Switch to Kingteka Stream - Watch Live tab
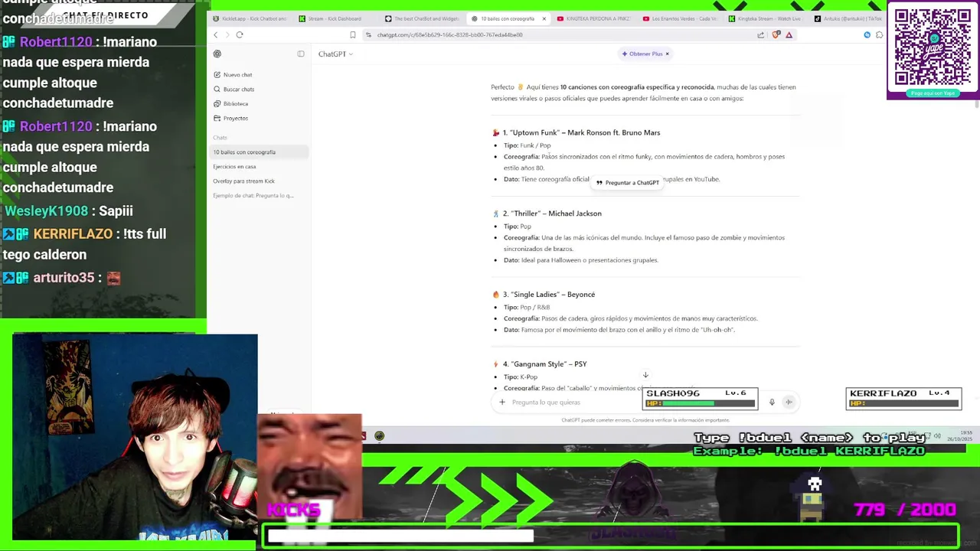The image size is (980, 551). [766, 18]
